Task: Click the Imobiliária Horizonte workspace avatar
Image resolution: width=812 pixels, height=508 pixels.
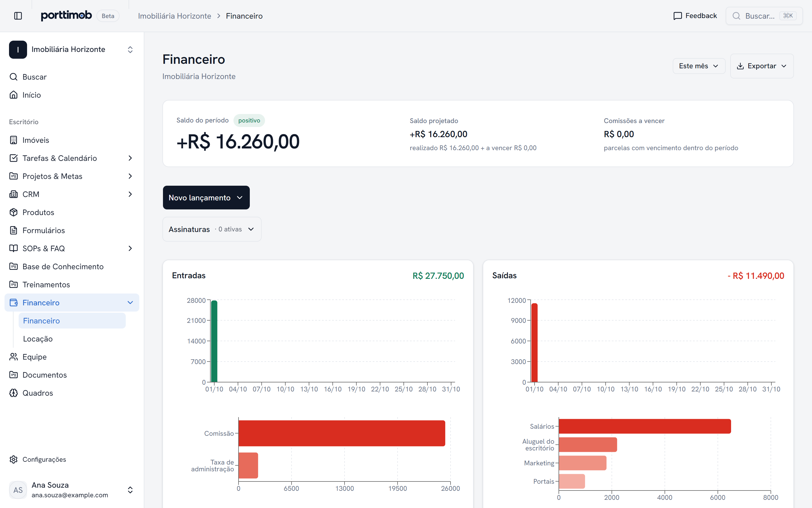Action: click(18, 49)
